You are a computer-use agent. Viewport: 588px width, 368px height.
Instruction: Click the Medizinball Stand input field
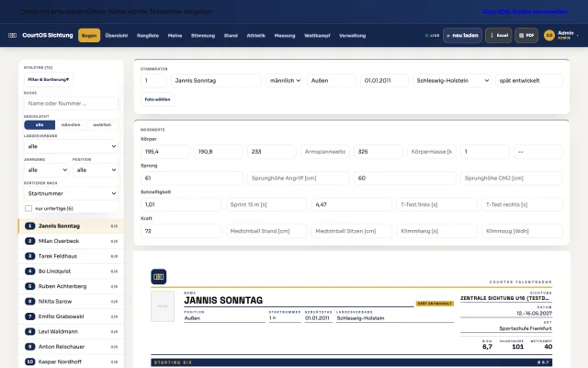click(x=266, y=231)
